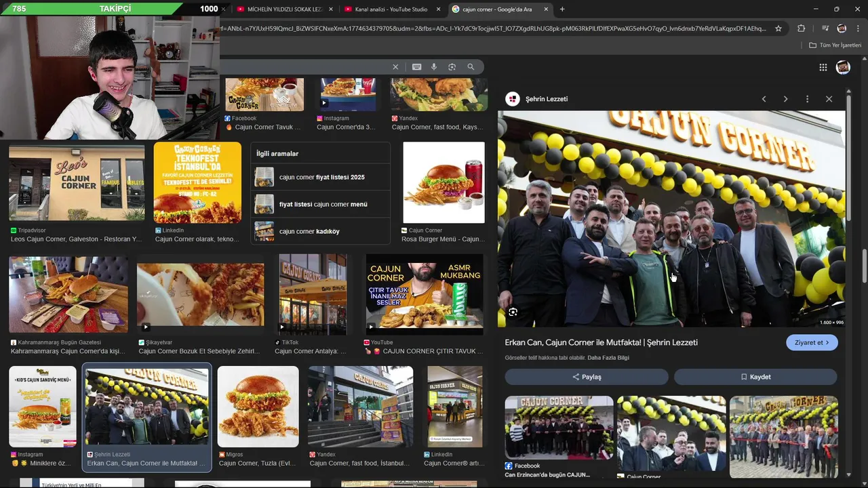Open Migros Cajun Corner Tuzla image
The height and width of the screenshot is (488, 868).
click(x=258, y=407)
